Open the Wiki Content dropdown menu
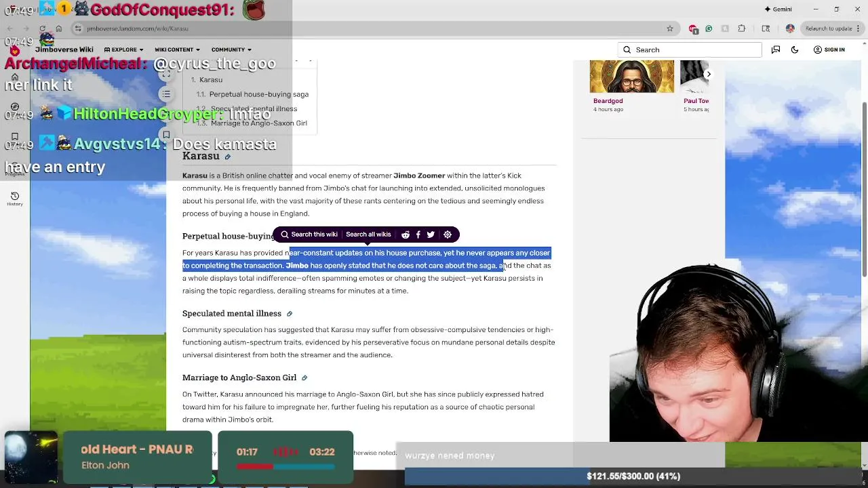The width and height of the screenshot is (868, 488). point(177,49)
